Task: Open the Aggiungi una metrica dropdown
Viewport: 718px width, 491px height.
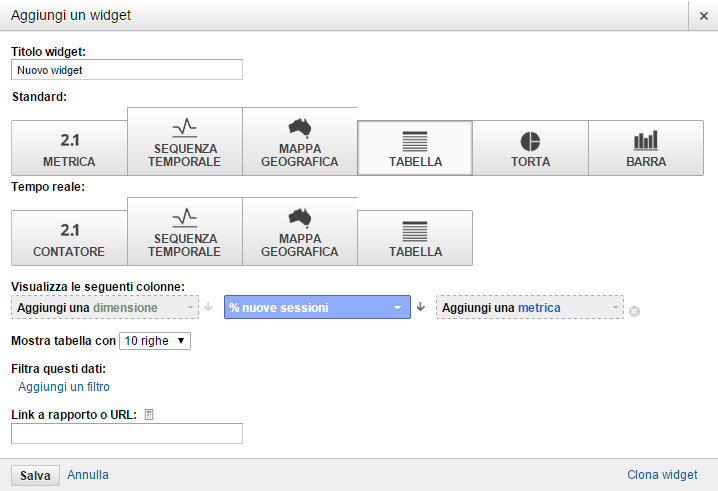Action: coord(529,308)
